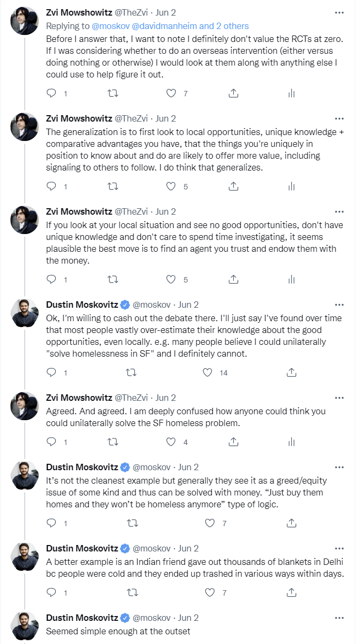Retweet the local opportunities generalization tweet
359x644 pixels.
113,187
